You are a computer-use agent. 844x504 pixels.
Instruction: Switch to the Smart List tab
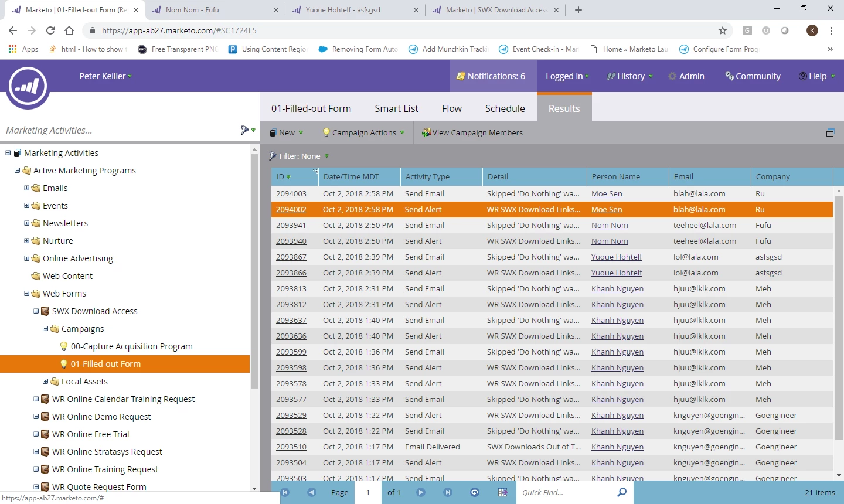coord(396,108)
